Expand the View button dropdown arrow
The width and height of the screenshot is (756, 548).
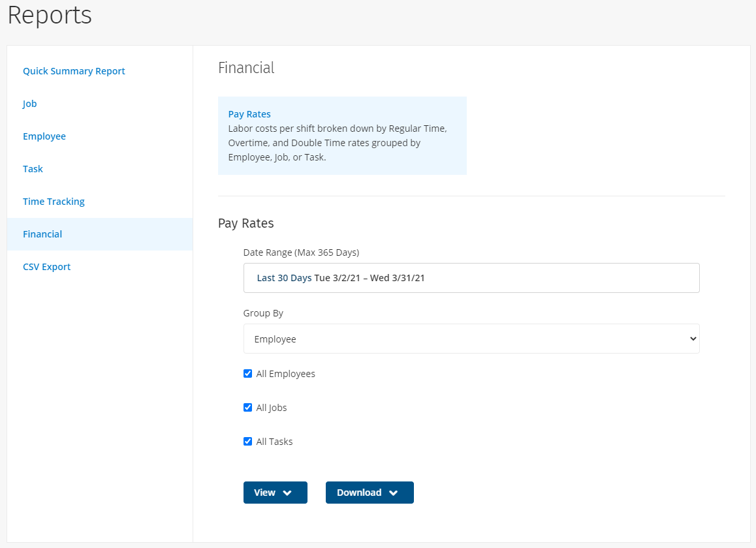(287, 493)
